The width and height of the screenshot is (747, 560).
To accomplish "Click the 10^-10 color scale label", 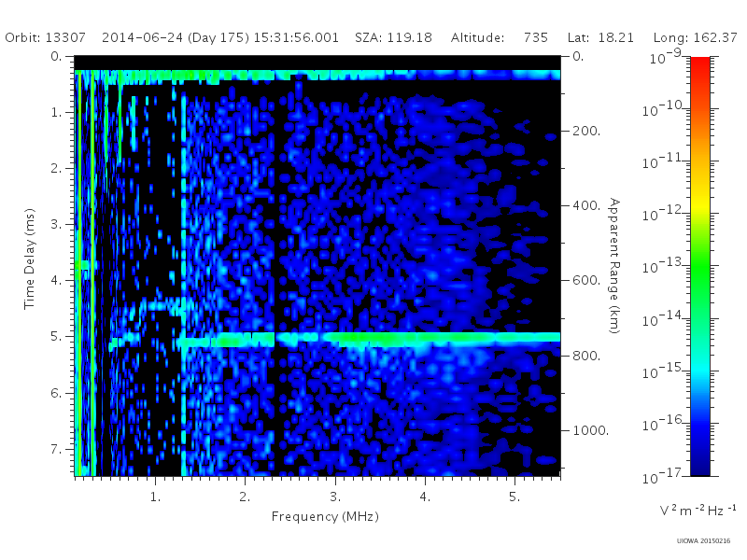I will [664, 109].
